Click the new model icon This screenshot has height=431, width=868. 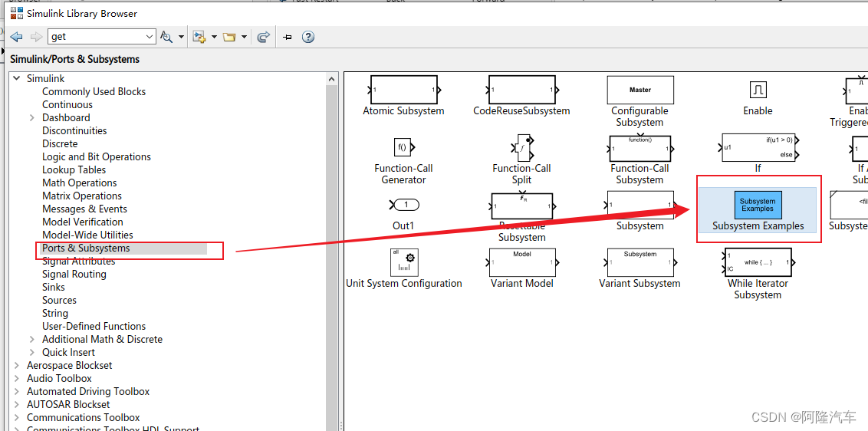click(199, 37)
